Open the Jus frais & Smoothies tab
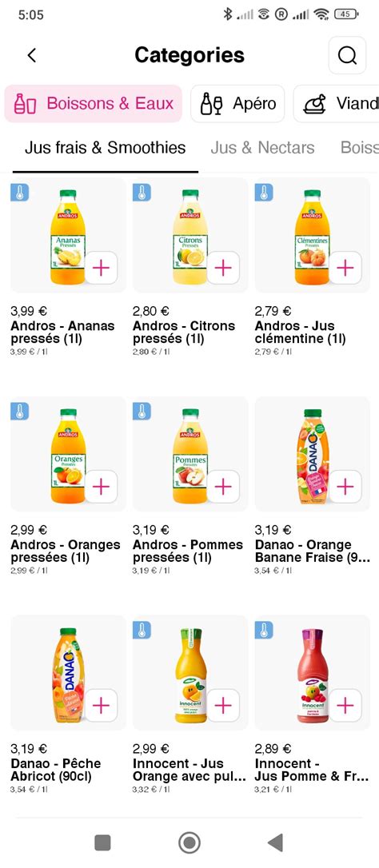379x868 pixels. pos(106,148)
